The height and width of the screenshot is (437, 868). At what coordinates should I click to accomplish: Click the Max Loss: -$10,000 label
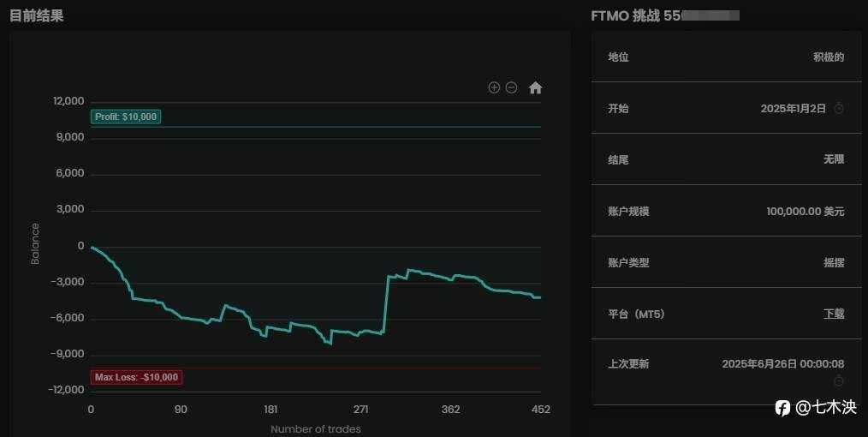[136, 377]
